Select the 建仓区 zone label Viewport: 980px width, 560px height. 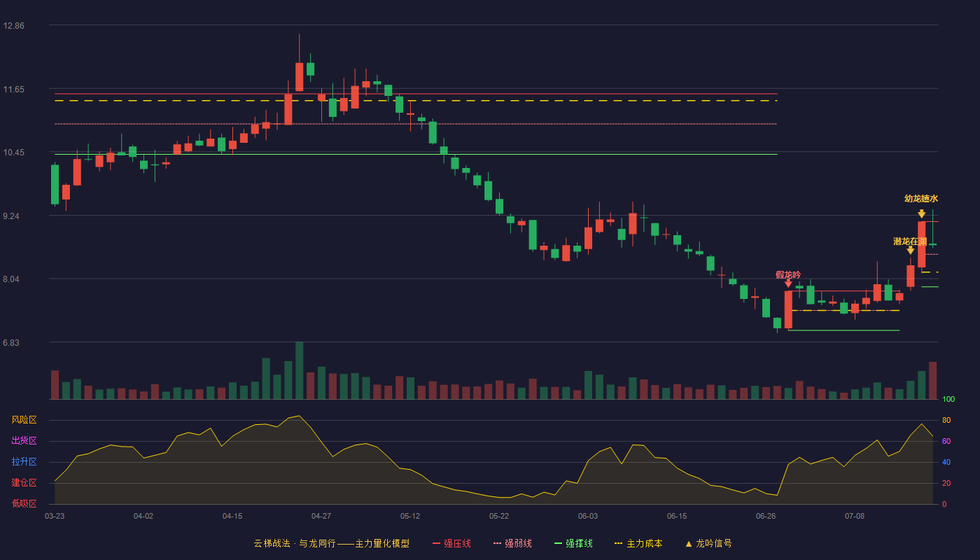[24, 483]
